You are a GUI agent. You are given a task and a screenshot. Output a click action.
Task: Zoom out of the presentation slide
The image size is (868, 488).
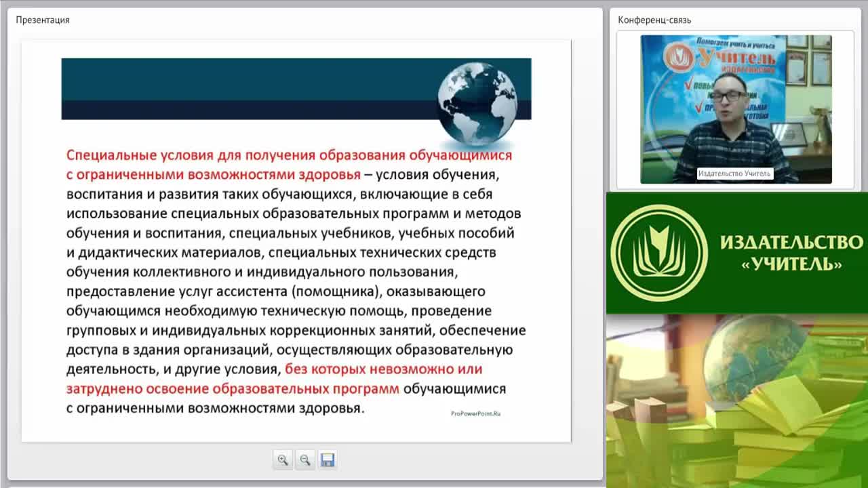click(305, 460)
